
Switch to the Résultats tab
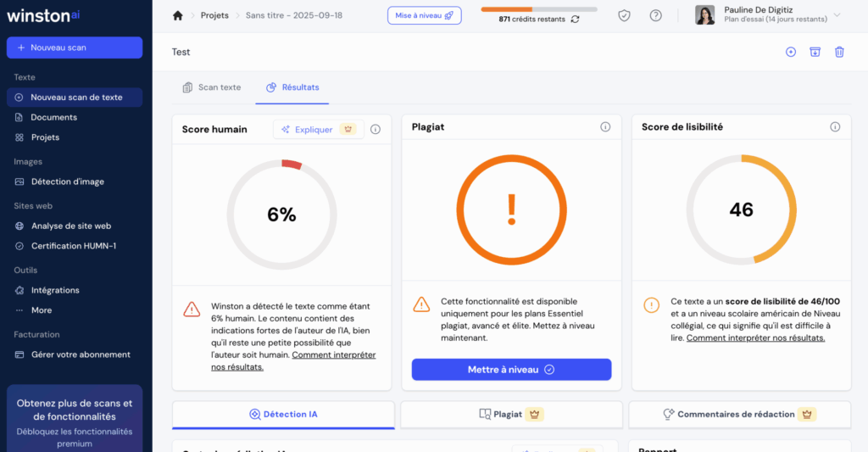point(292,87)
